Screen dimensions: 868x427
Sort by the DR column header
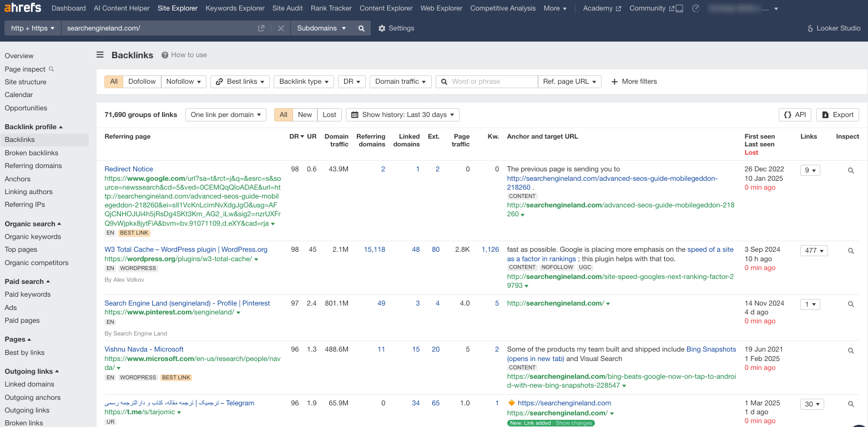(297, 136)
